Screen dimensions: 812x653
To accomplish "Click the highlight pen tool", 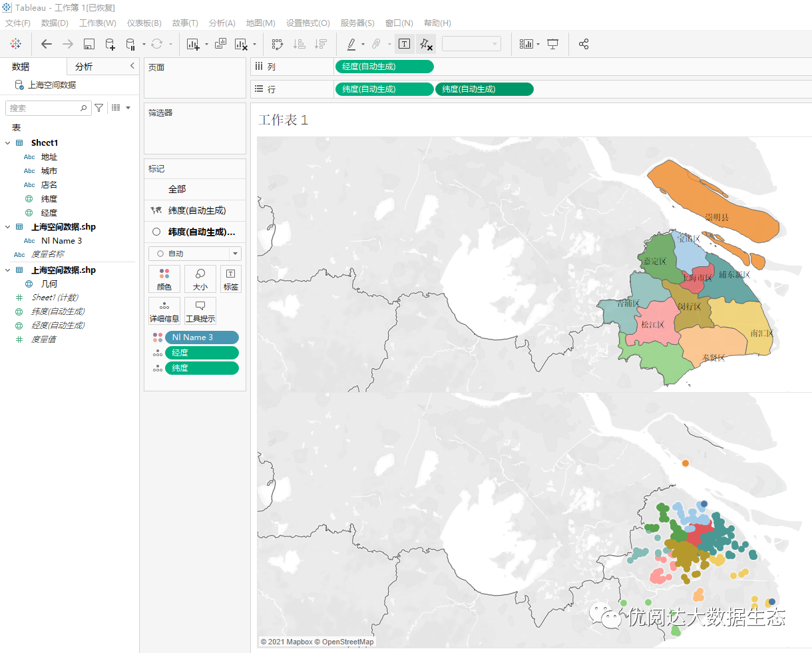I will (351, 44).
